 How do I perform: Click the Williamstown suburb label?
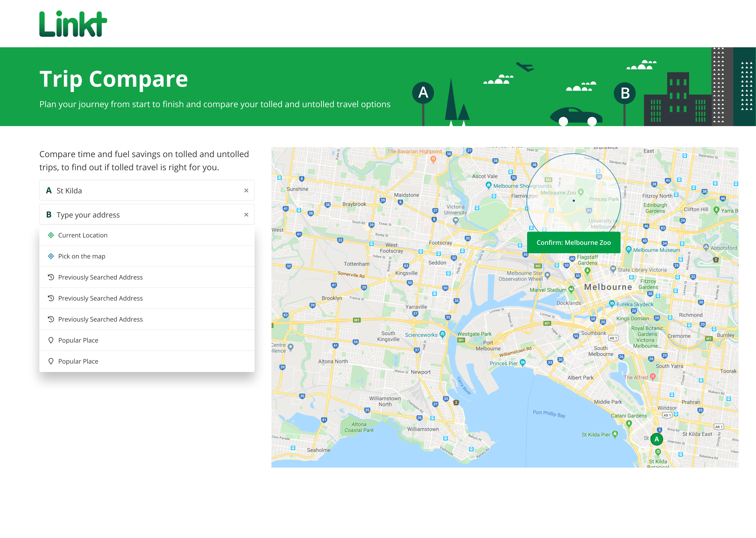click(423, 429)
